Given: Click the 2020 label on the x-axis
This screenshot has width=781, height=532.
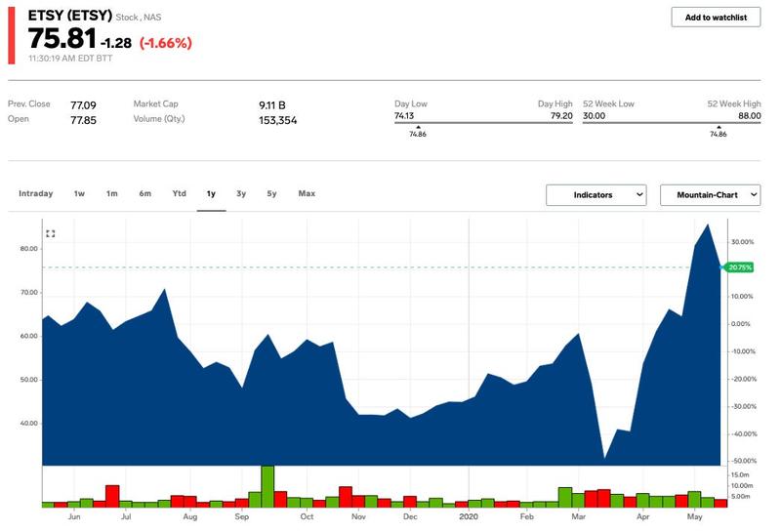Looking at the screenshot, I should click(469, 516).
